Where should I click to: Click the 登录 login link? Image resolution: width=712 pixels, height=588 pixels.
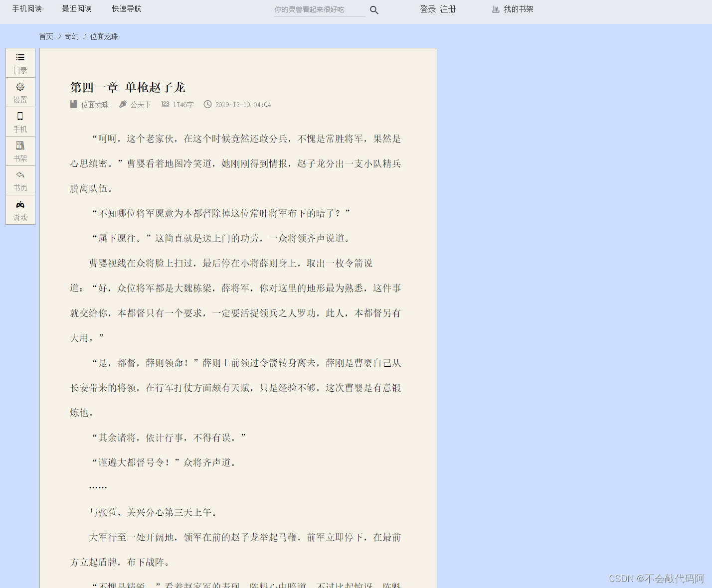coord(427,9)
